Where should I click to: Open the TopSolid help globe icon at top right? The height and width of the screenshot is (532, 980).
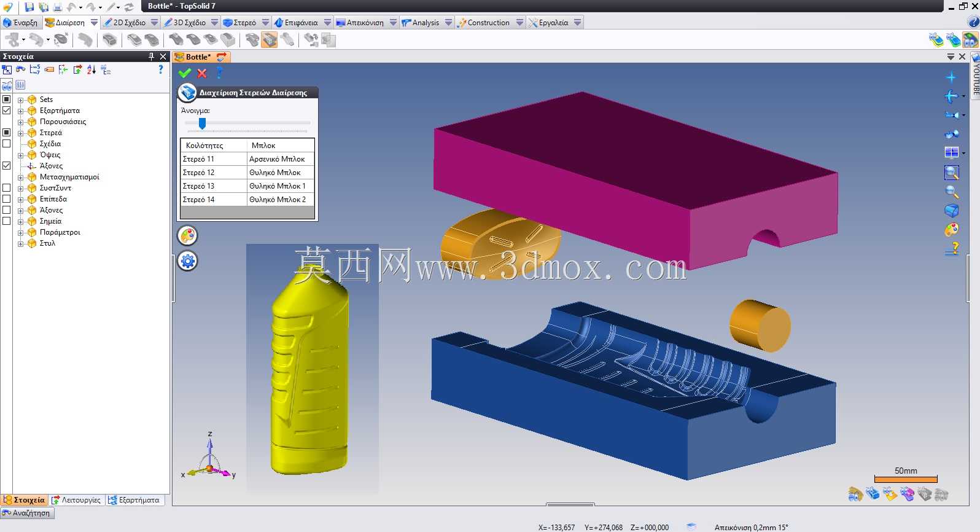click(973, 22)
